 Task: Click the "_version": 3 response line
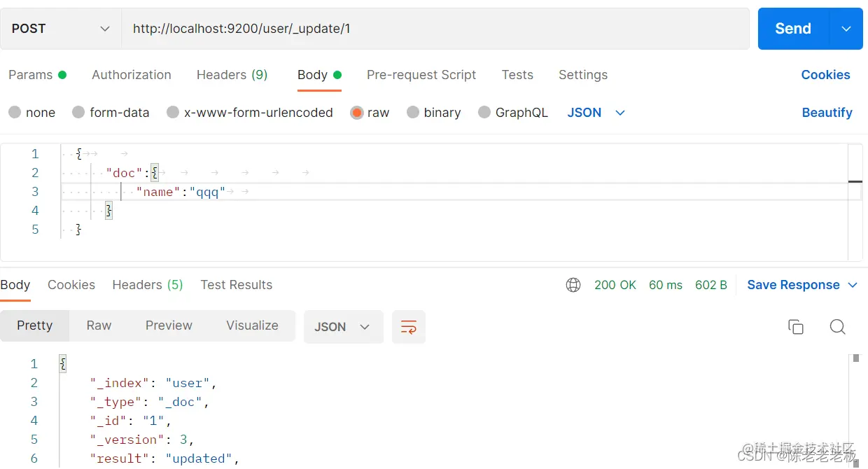point(142,440)
